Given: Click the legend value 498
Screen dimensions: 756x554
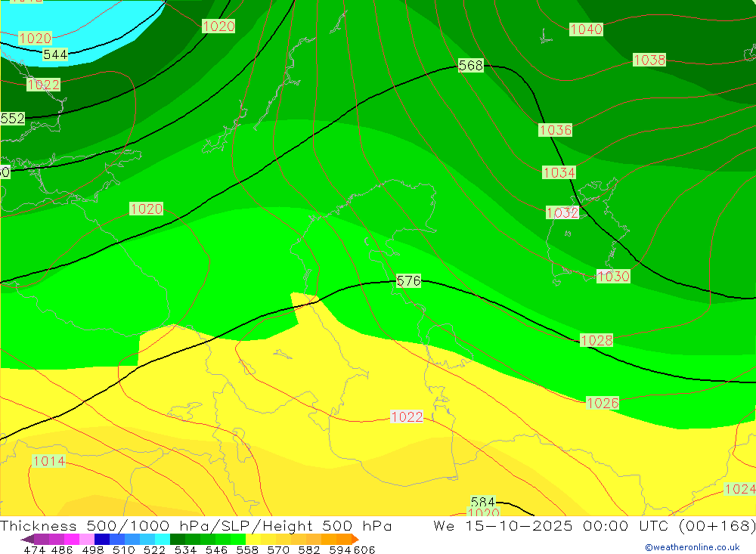Looking at the screenshot, I should [x=92, y=549].
